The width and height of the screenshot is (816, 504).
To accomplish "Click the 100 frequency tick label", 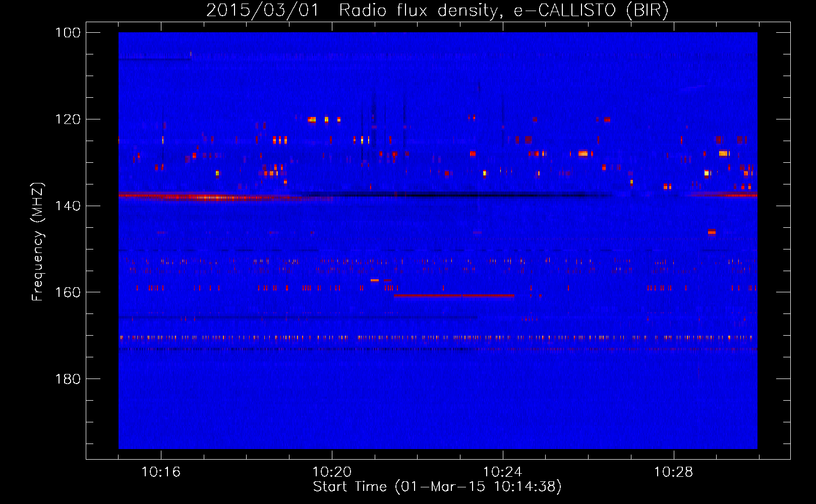I will (68, 33).
